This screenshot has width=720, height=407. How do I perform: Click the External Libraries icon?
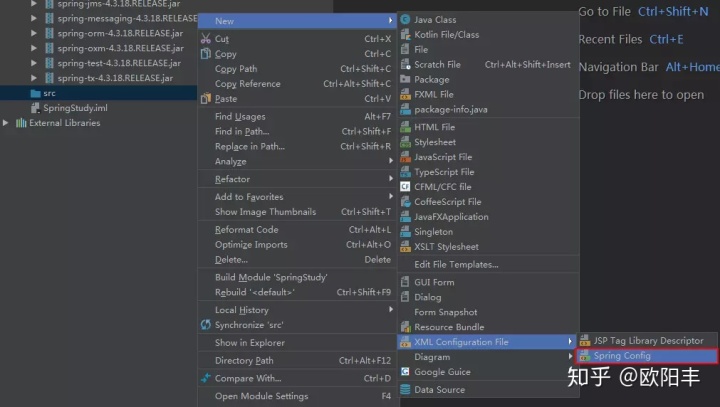[21, 123]
